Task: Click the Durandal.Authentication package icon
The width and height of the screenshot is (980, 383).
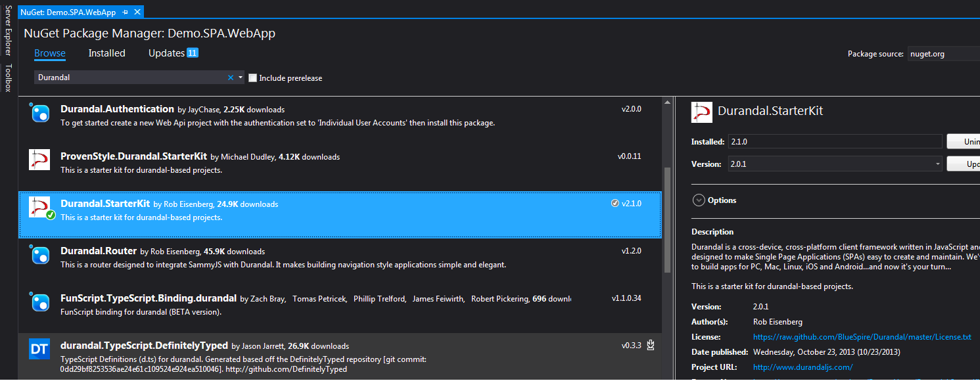Action: (x=40, y=113)
